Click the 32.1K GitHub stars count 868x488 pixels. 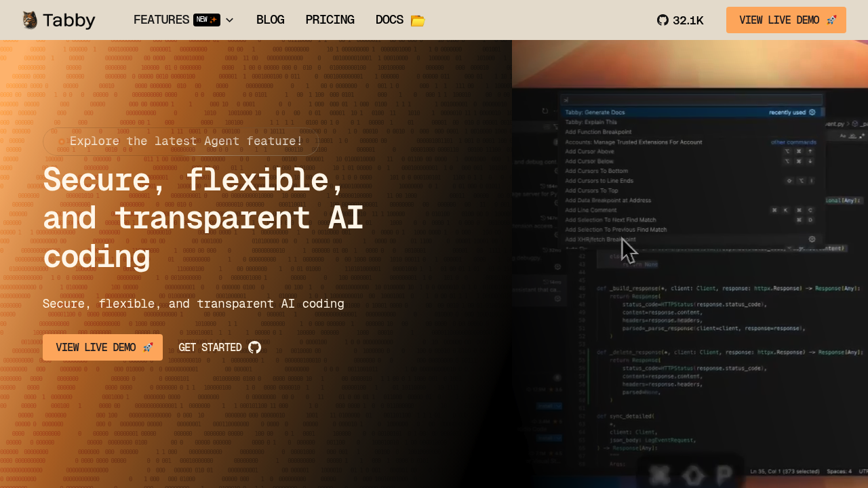(x=688, y=20)
